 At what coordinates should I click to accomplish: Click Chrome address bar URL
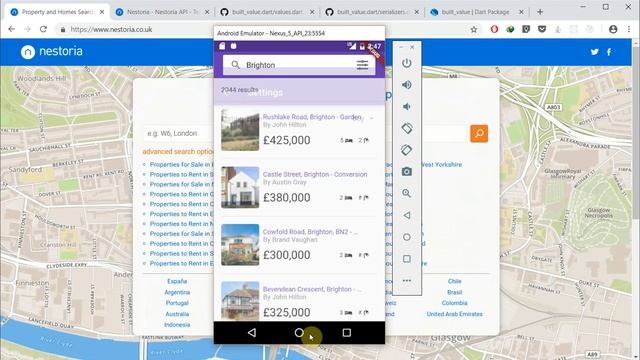[x=111, y=29]
